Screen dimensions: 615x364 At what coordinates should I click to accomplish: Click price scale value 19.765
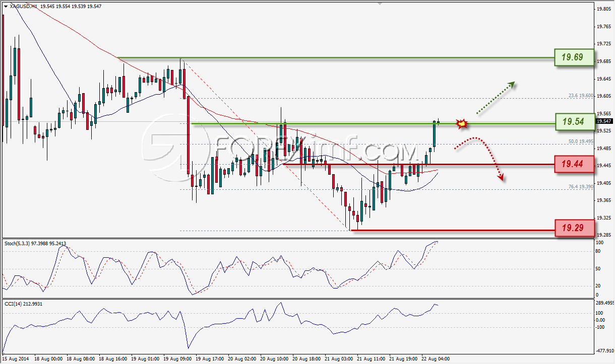(x=603, y=26)
